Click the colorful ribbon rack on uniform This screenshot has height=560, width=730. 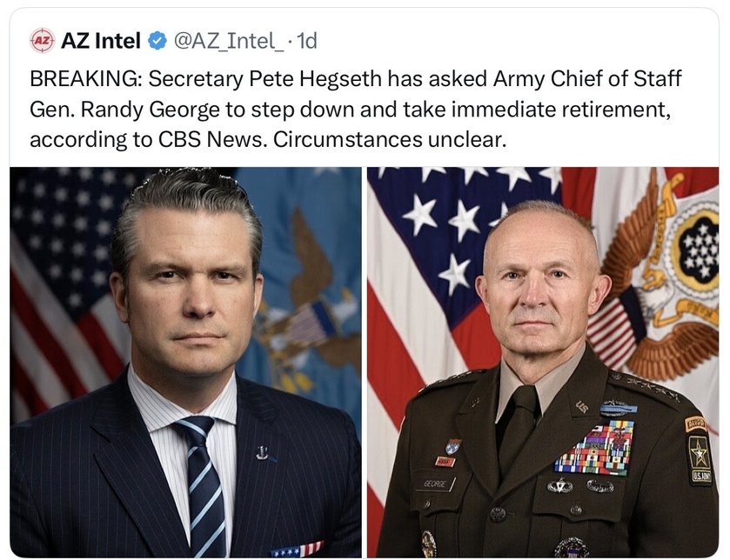coord(594,450)
